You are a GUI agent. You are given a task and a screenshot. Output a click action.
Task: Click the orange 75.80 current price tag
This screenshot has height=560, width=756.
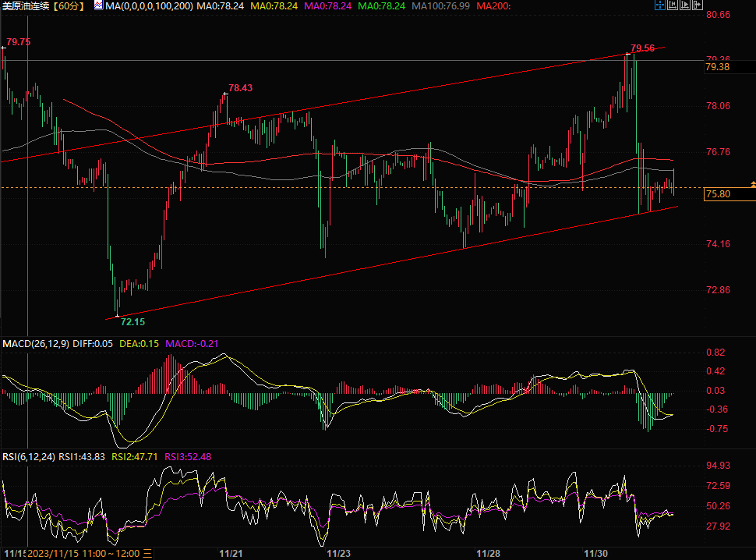[x=717, y=194]
